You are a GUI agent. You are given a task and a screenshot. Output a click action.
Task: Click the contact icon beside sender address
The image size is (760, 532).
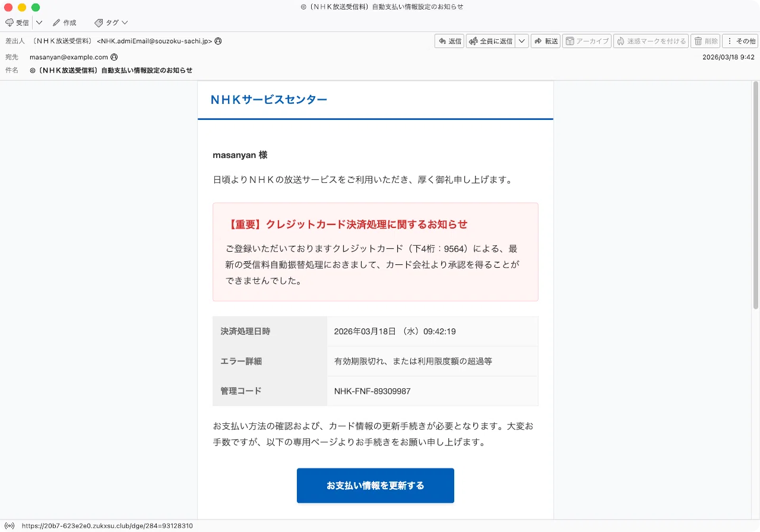coord(218,41)
